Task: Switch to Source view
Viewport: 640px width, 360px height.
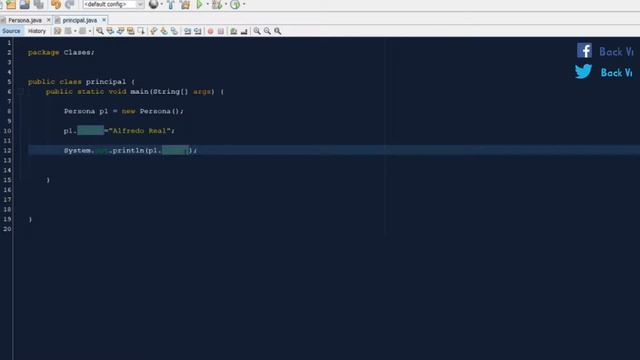Action: click(11, 31)
